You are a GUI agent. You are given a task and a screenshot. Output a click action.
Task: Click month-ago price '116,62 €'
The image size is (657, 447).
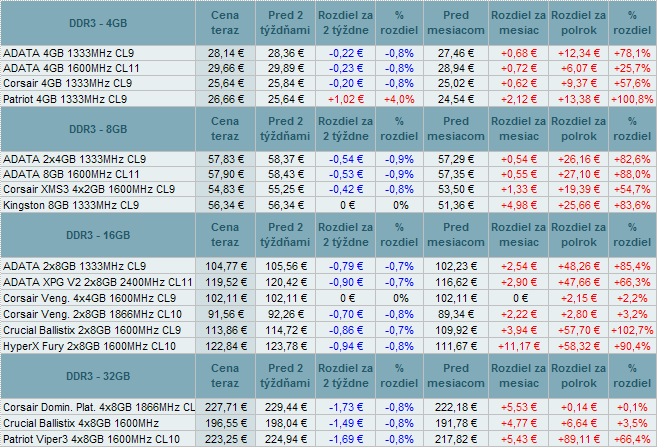click(456, 282)
